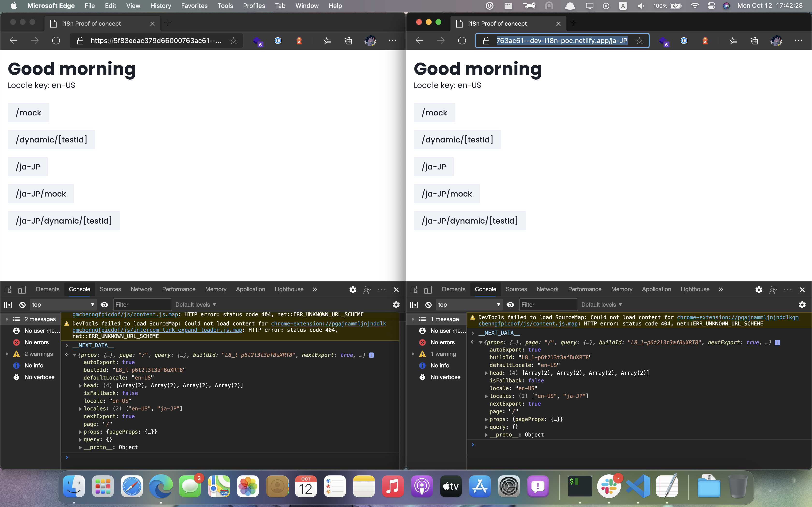
Task: Clear console in left DevTools panel
Action: pyautogui.click(x=22, y=305)
